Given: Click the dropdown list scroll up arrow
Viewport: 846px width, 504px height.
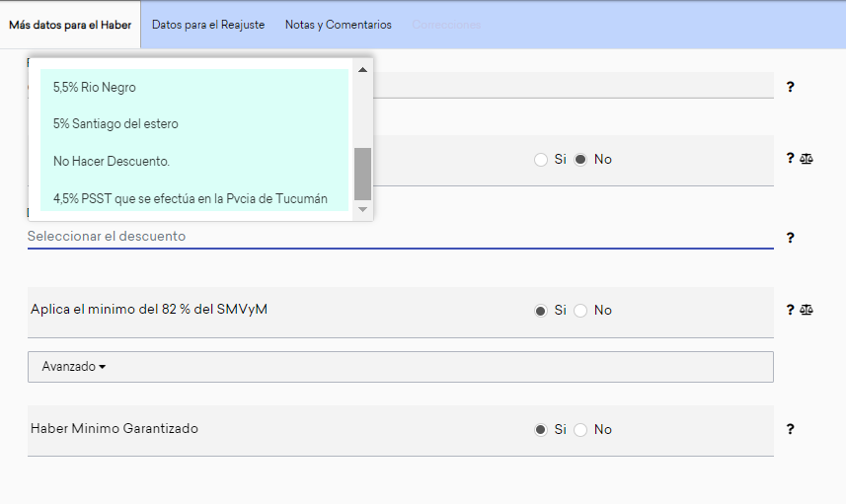Looking at the screenshot, I should (362, 70).
